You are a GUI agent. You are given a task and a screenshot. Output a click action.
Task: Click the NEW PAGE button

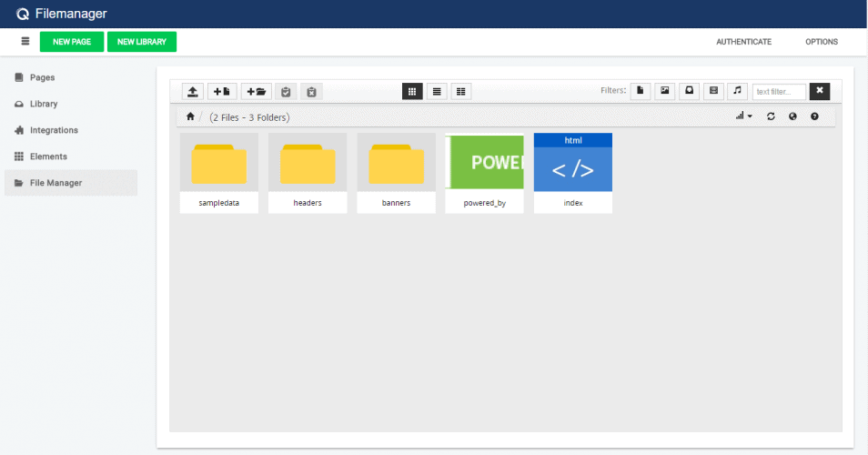click(72, 42)
